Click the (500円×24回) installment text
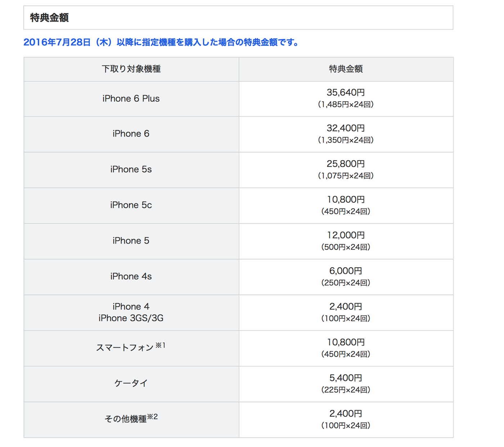 pos(346,247)
